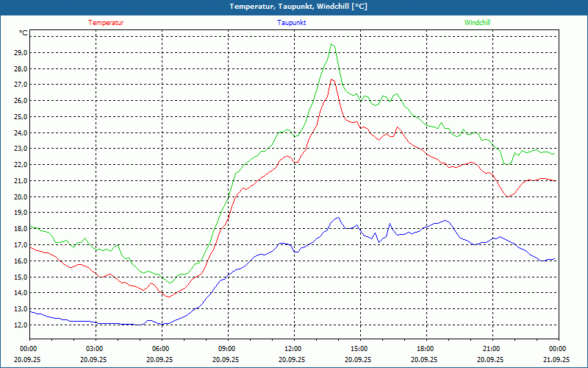Select the blue Taupunkt legend label
Image resolution: width=588 pixels, height=368 pixels.
pos(292,23)
